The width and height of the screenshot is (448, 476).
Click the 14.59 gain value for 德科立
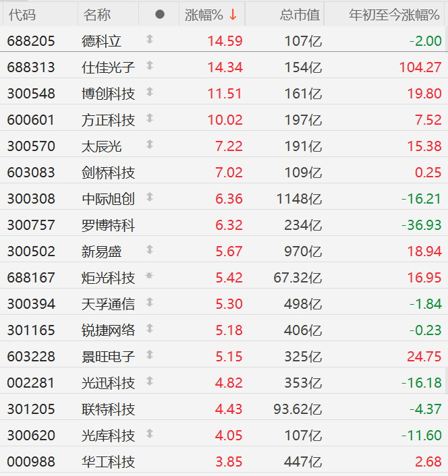225,41
